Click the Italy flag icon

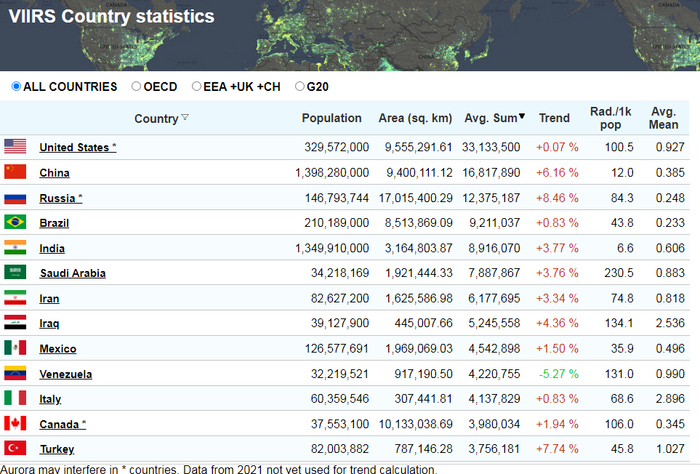tap(15, 398)
